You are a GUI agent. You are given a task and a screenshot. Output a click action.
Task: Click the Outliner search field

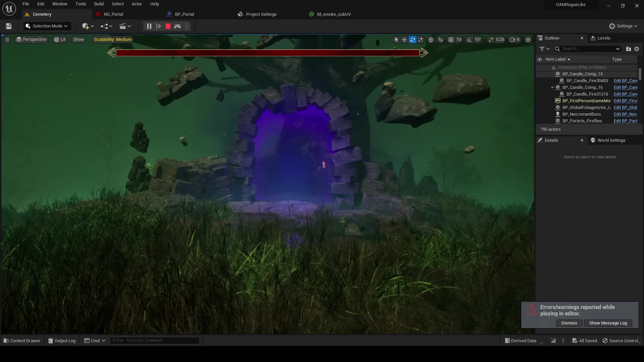coord(587,49)
